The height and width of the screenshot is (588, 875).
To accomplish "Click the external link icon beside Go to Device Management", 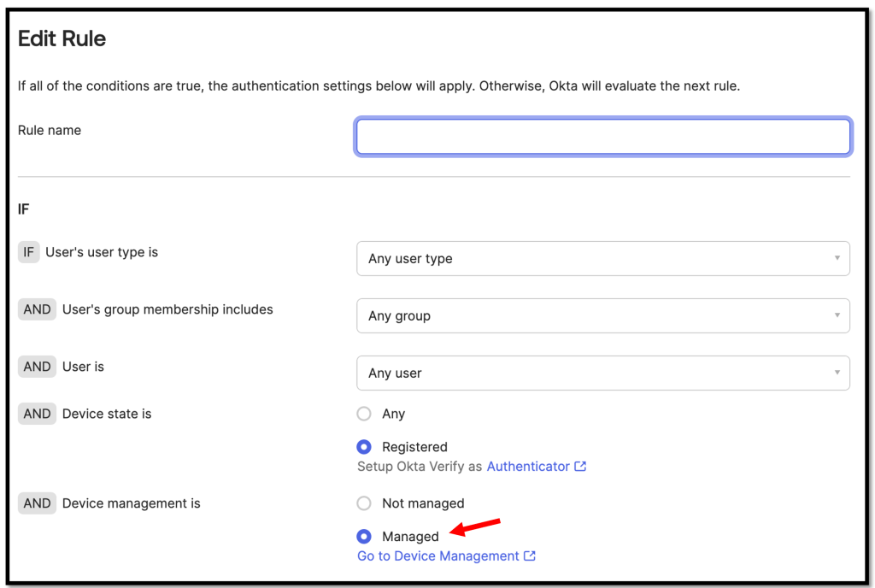I will pos(530,556).
